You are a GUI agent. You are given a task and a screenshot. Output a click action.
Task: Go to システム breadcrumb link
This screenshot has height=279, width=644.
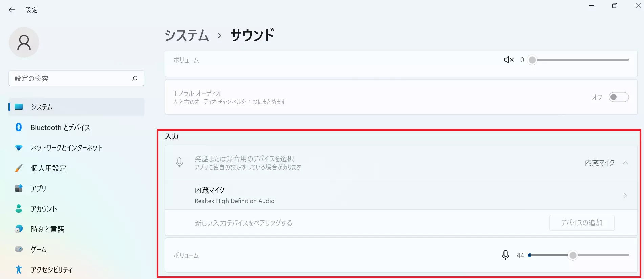click(x=187, y=35)
